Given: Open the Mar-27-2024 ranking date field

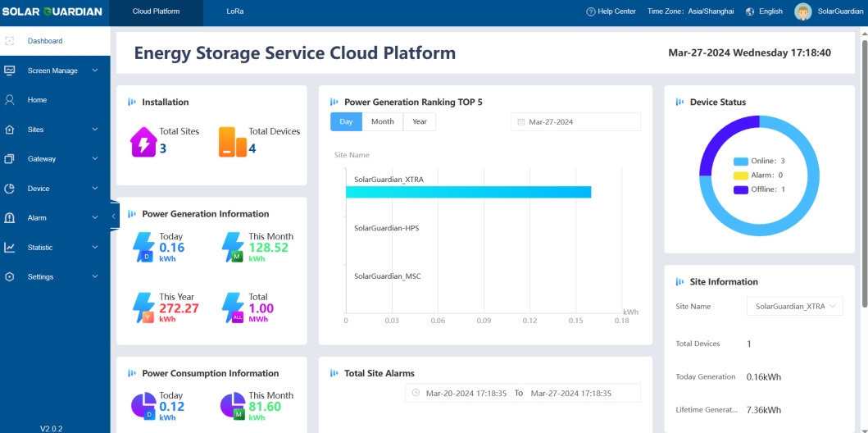Looking at the screenshot, I should pos(575,122).
